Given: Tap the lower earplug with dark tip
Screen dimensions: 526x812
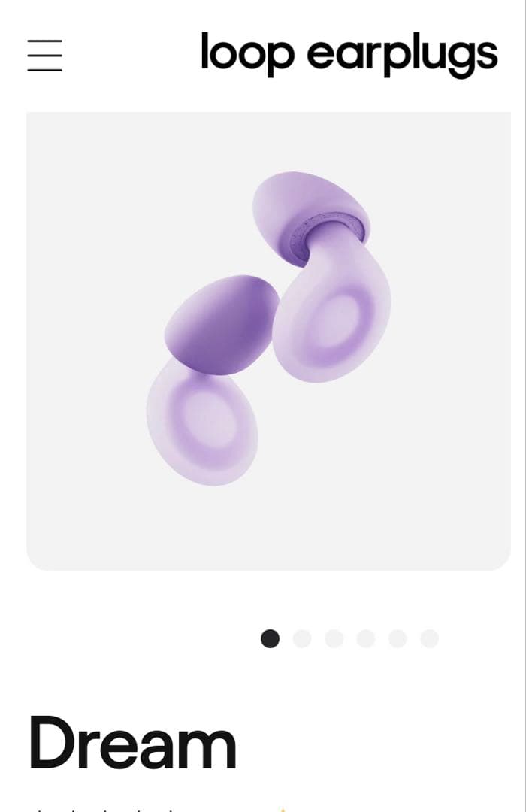Looking at the screenshot, I should pos(213,380).
